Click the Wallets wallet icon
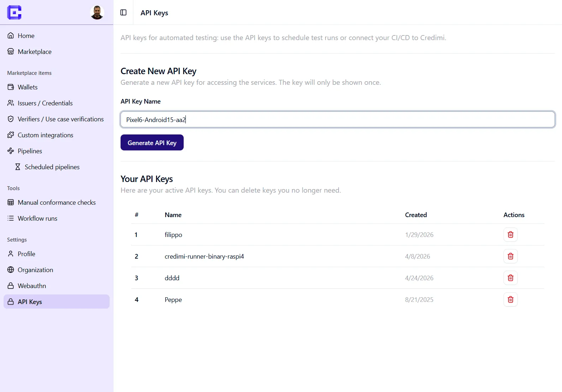This screenshot has width=562, height=392. click(x=11, y=87)
